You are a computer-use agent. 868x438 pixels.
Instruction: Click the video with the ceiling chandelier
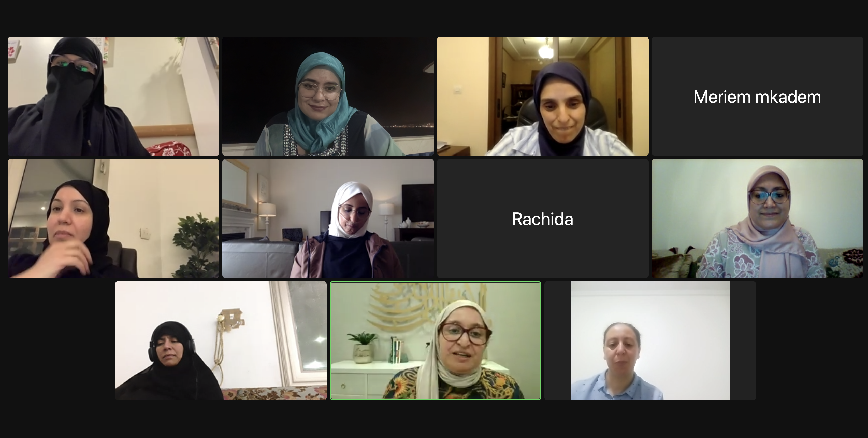(x=542, y=96)
